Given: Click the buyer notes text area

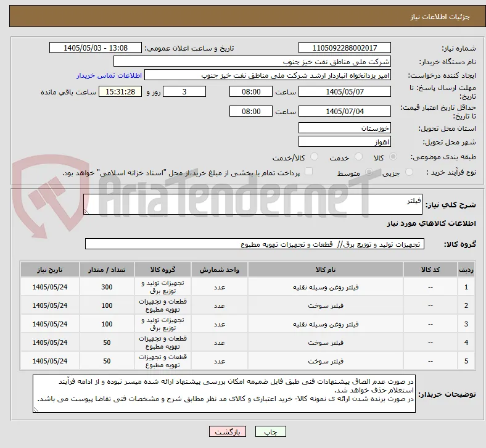Looking at the screenshot, I should (x=224, y=394).
